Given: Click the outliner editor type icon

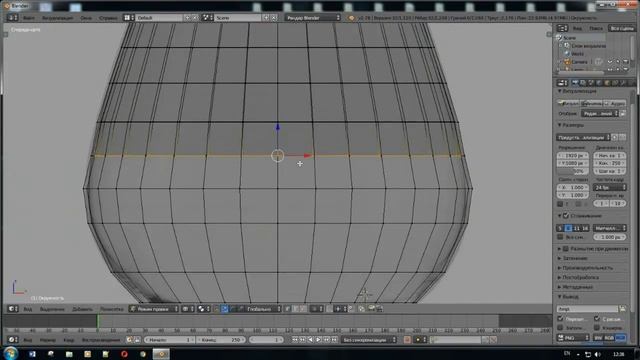Looking at the screenshot, I should pos(563,28).
